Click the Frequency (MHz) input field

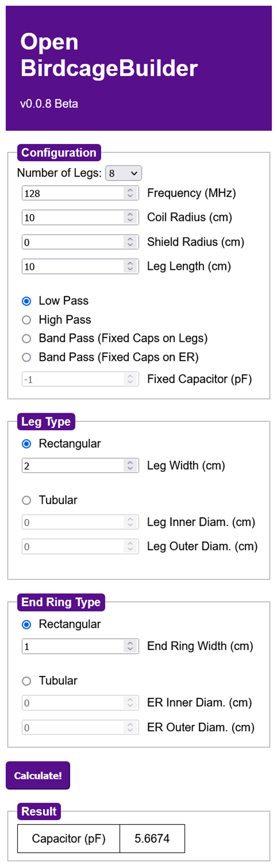pos(80,193)
